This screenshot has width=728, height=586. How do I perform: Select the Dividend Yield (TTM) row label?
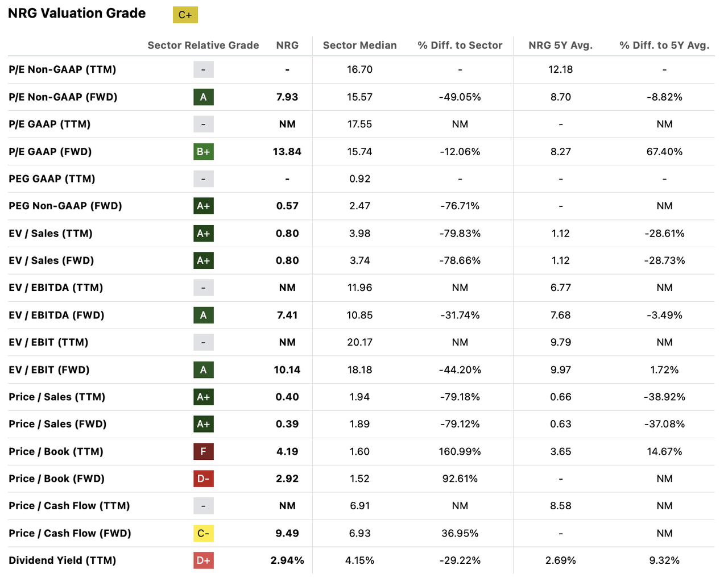click(x=63, y=560)
